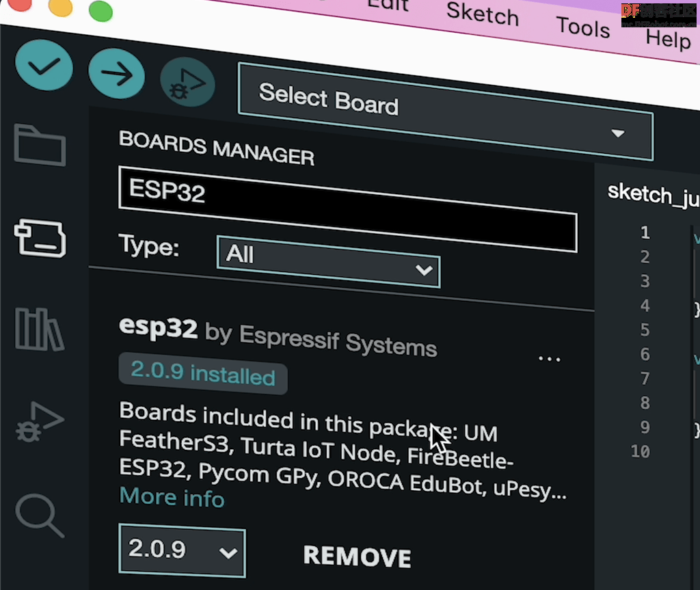
Task: Click the Upload arrow button
Action: tap(116, 74)
